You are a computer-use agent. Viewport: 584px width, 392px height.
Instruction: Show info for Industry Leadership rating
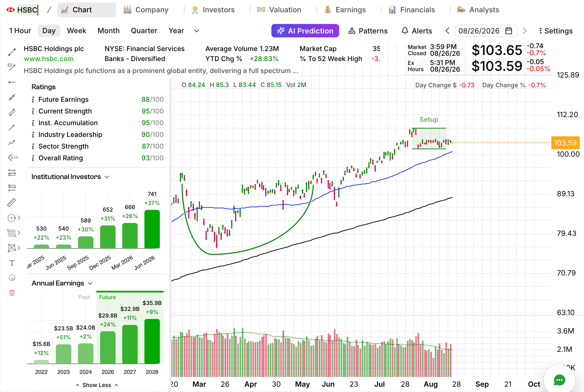tap(33, 135)
